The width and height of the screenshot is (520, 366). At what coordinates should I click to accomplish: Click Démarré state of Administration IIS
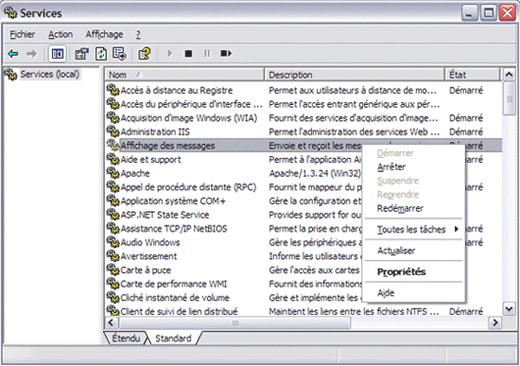coord(466,132)
